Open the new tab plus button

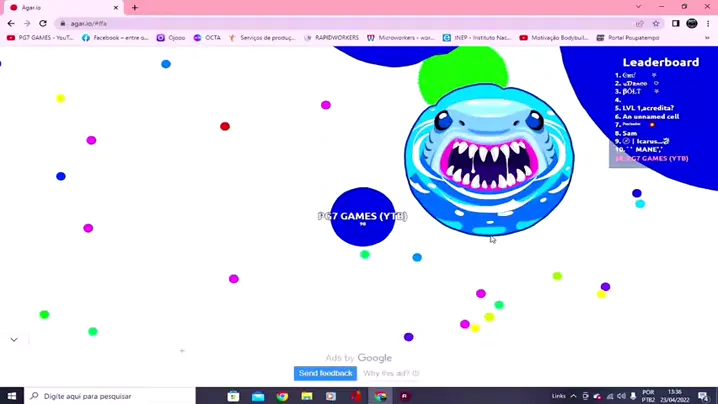[x=135, y=8]
